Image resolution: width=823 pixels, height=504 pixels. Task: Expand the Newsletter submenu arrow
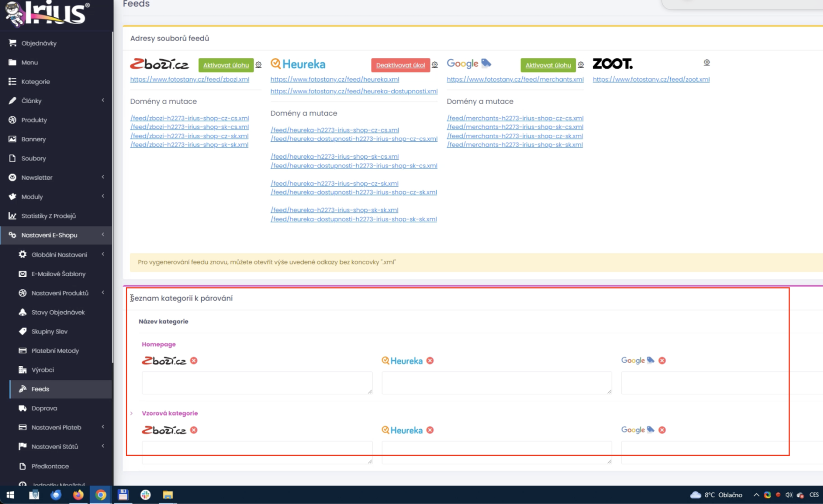(103, 177)
